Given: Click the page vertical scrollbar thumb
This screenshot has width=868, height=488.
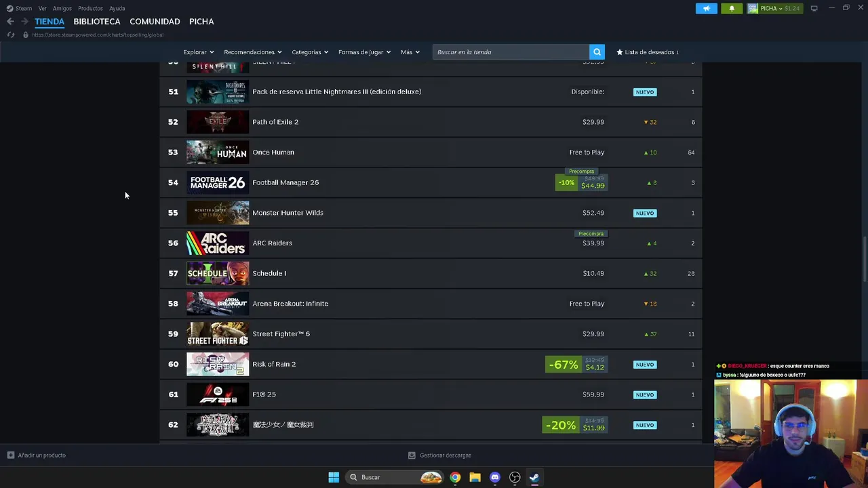Looking at the screenshot, I should click(x=865, y=260).
